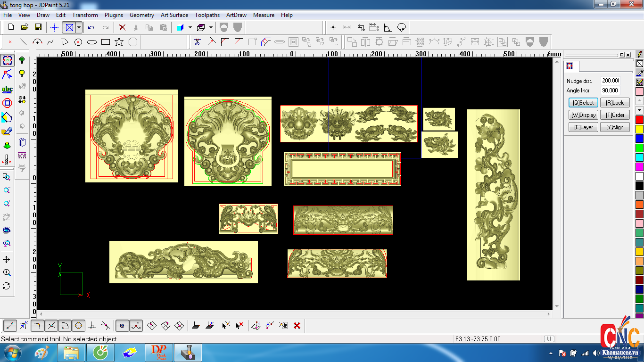Click the ellipse drawing tool
644x362 pixels.
tap(92, 42)
